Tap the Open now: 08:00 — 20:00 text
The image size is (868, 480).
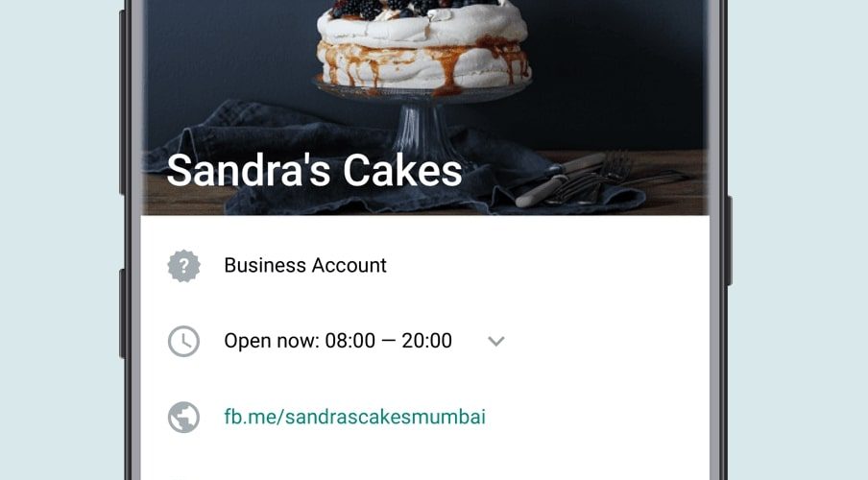point(338,341)
